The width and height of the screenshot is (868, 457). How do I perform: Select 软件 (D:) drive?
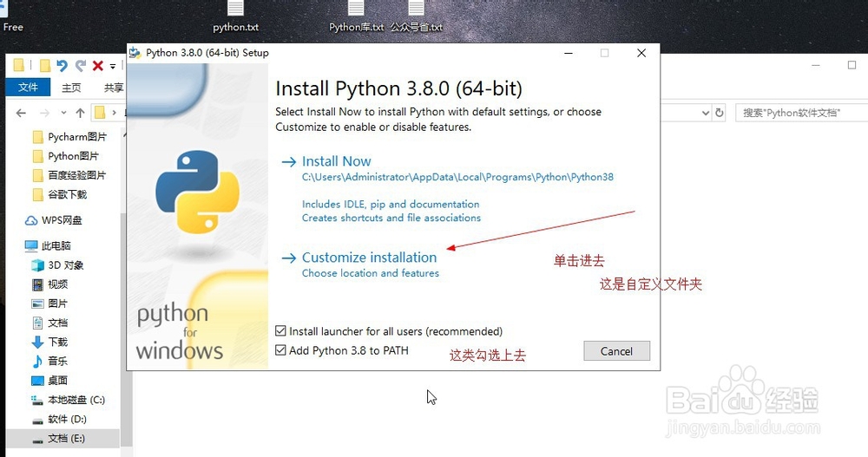[x=59, y=420]
